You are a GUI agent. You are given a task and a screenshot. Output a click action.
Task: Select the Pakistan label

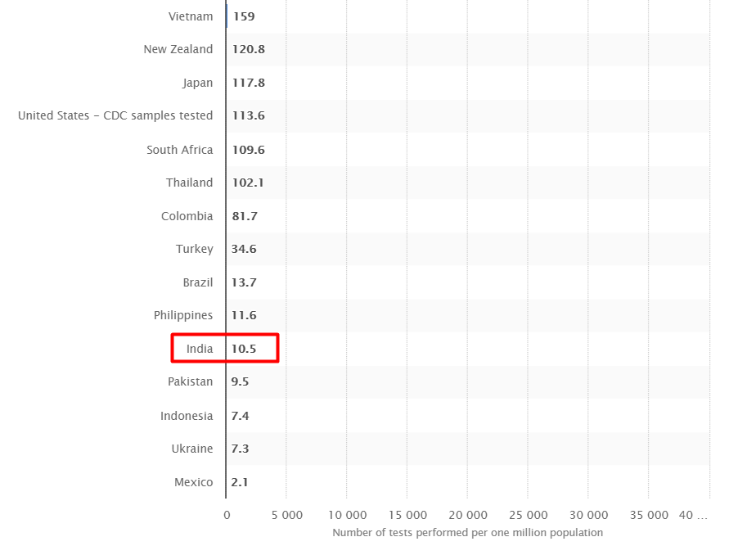click(x=191, y=382)
